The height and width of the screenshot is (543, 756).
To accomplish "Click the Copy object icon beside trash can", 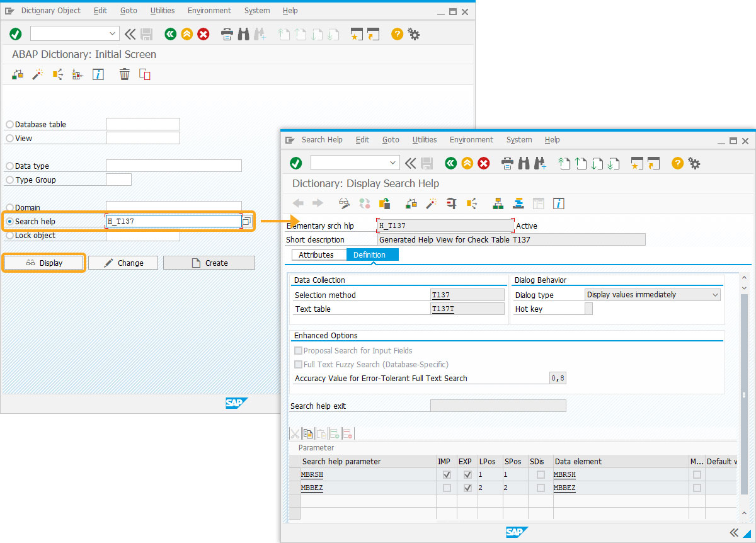I will 145,74.
